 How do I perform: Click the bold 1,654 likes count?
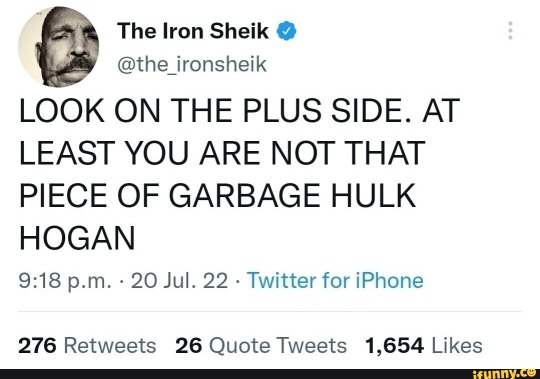coord(394,346)
